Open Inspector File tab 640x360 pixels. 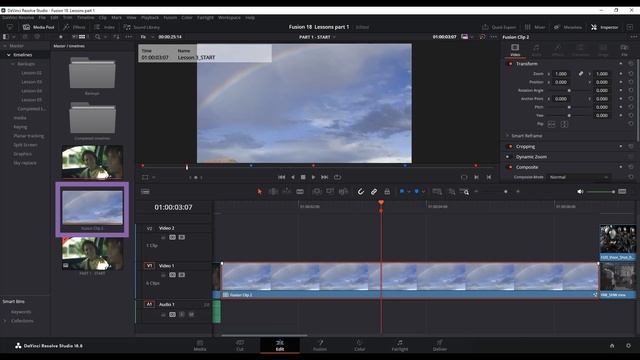[x=624, y=50]
